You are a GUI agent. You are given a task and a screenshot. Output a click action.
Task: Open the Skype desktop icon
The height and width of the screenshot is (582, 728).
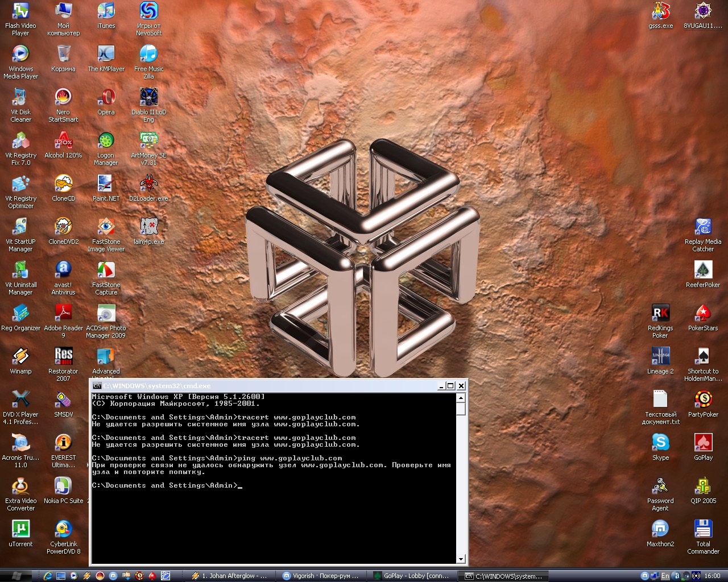coord(660,443)
